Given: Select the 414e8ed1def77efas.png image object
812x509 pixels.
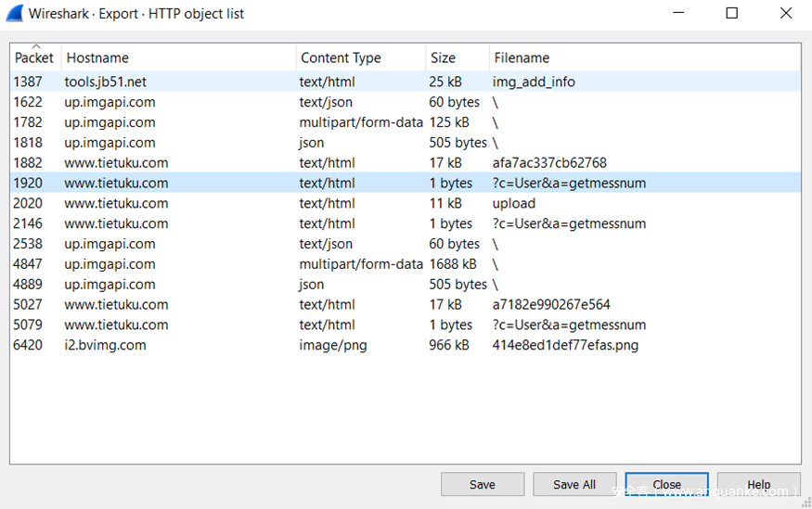Looking at the screenshot, I should click(565, 345).
